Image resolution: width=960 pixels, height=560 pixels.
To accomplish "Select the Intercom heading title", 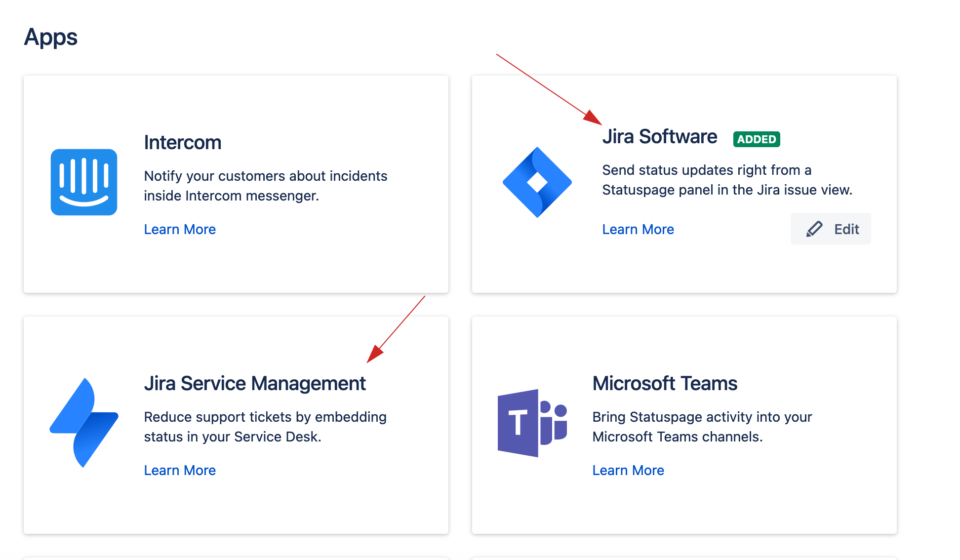I will click(x=183, y=143).
